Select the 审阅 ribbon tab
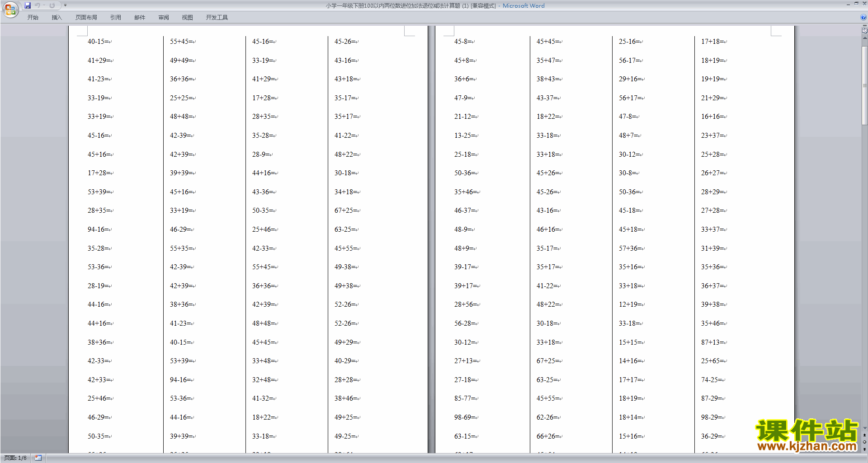The width and height of the screenshot is (868, 463). tap(164, 17)
